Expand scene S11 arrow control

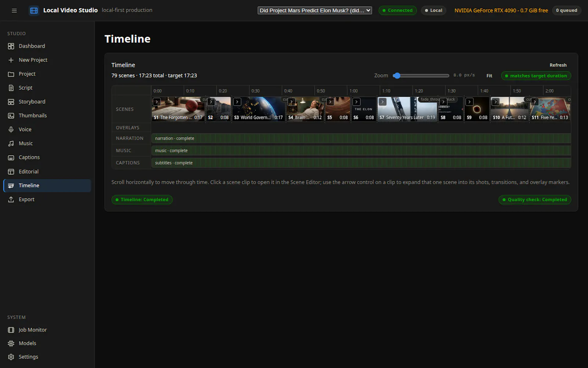[x=535, y=102]
